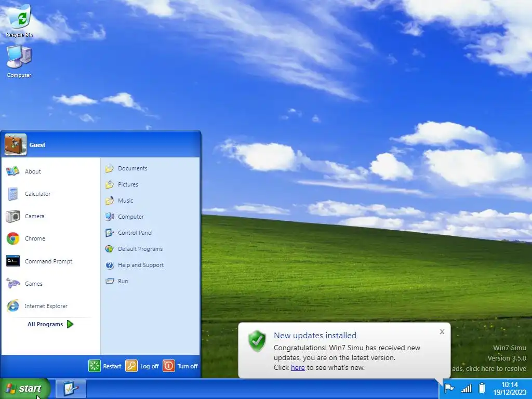The height and width of the screenshot is (399, 532).
Task: Click the green Restart icon
Action: 95,366
